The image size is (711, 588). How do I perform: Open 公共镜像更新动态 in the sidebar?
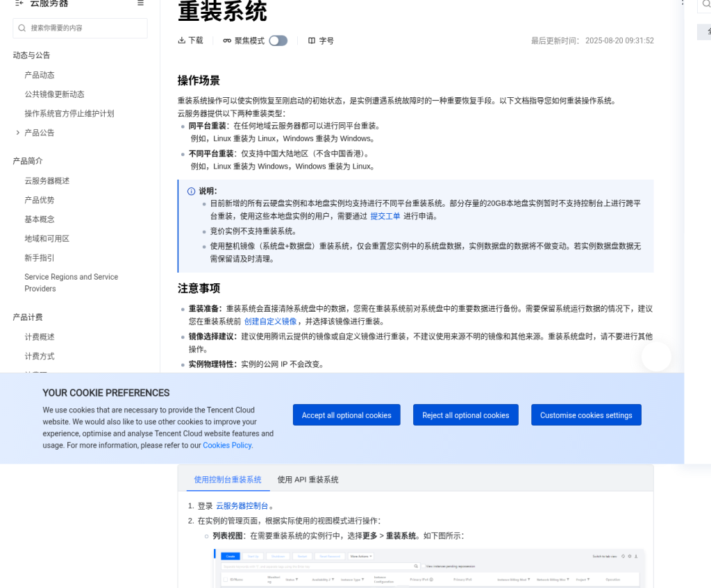[x=54, y=94]
